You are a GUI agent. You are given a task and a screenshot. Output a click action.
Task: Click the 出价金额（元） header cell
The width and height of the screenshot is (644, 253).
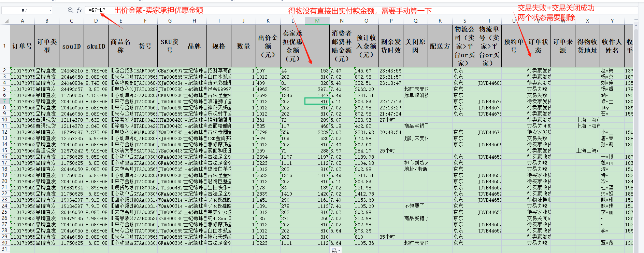[x=268, y=46]
